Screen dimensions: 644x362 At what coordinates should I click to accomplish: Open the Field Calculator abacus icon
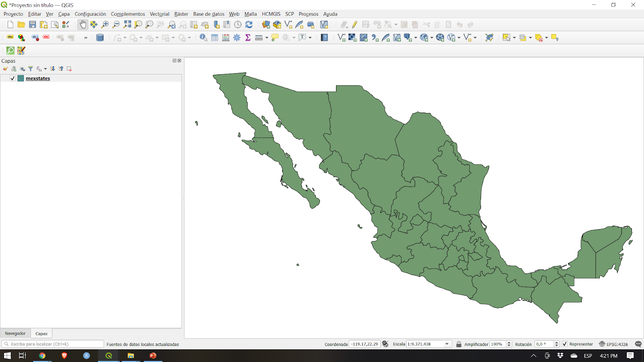pos(226,38)
